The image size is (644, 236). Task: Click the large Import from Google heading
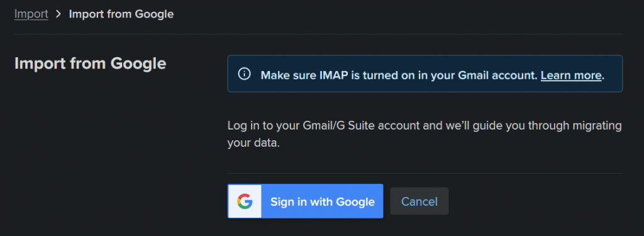91,64
